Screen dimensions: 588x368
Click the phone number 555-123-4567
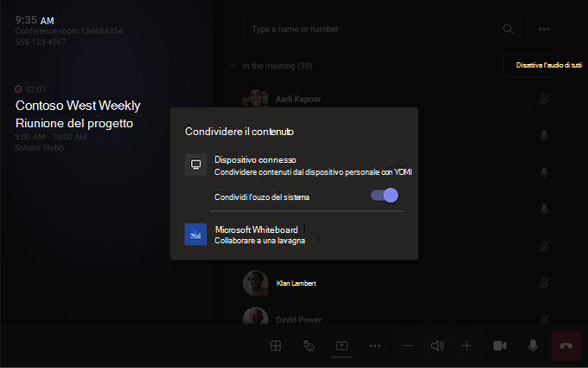point(41,42)
